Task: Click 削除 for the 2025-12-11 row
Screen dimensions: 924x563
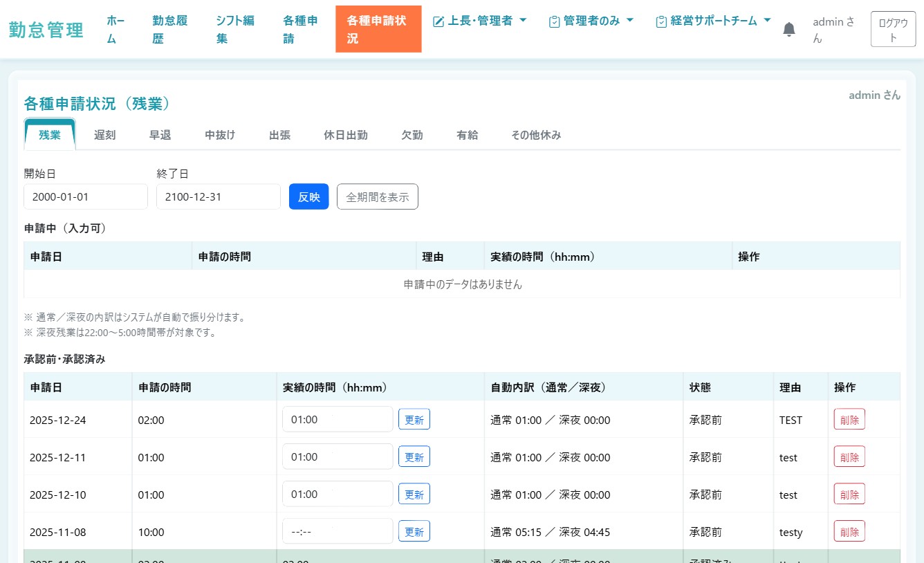Action: 849,456
